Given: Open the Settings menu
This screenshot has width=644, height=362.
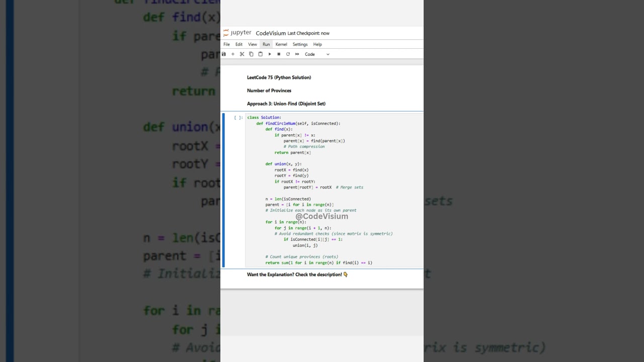Looking at the screenshot, I should coord(300,44).
